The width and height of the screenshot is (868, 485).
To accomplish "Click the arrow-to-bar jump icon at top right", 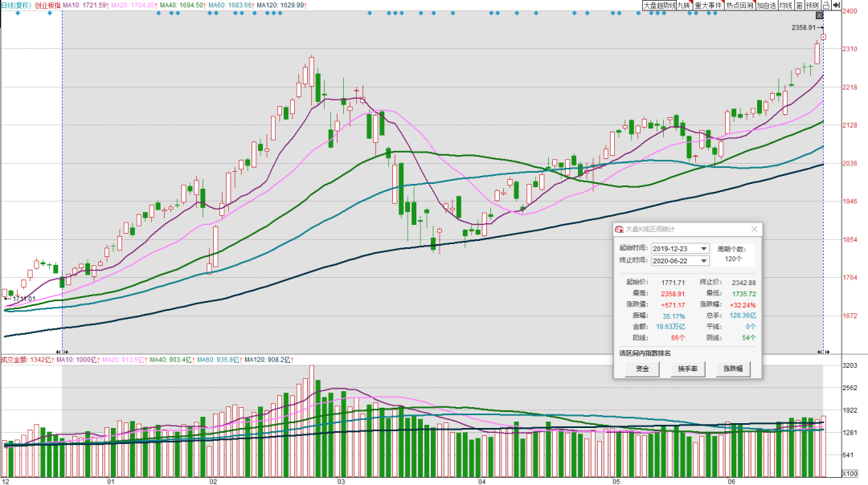I will [837, 5].
